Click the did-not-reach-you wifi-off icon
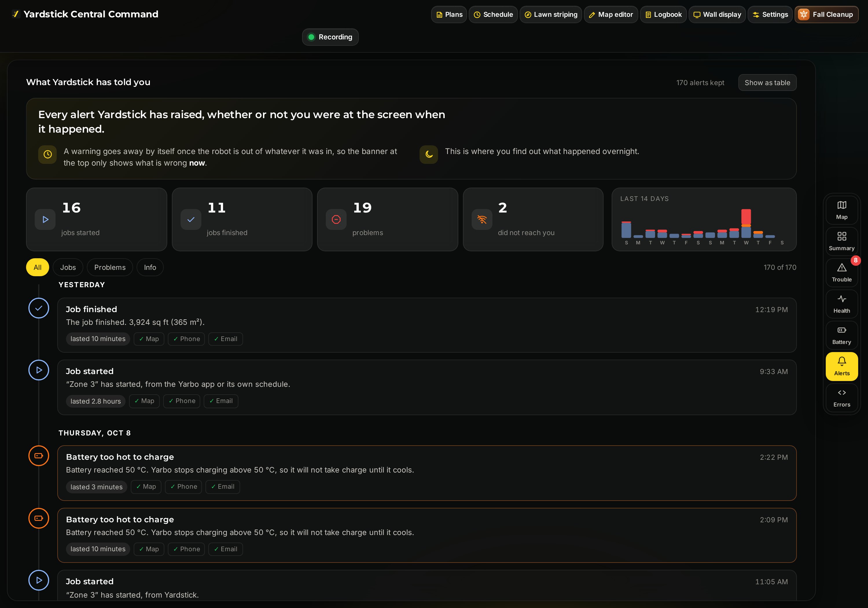Screen dimensions: 868x608 [x=482, y=219]
